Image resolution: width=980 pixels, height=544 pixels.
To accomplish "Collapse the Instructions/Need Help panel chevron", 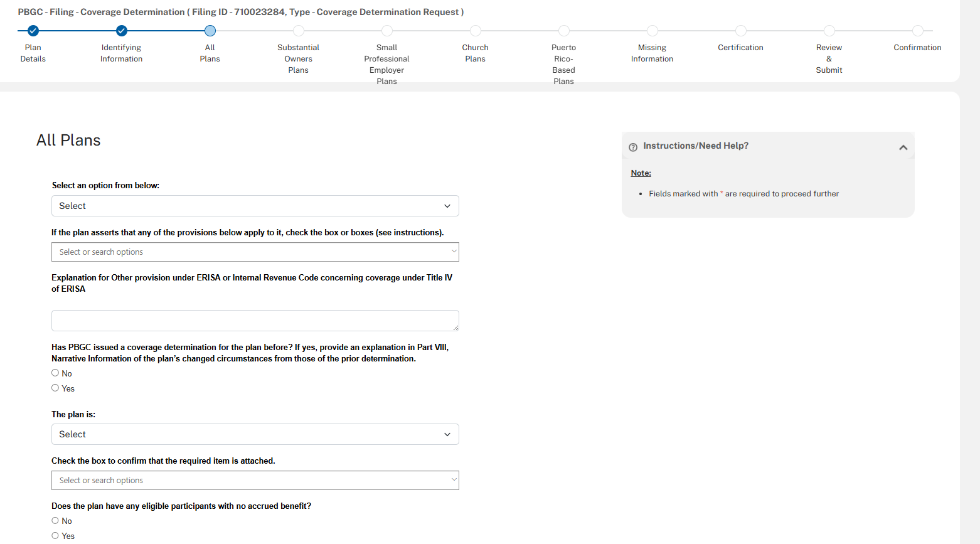I will [x=903, y=147].
